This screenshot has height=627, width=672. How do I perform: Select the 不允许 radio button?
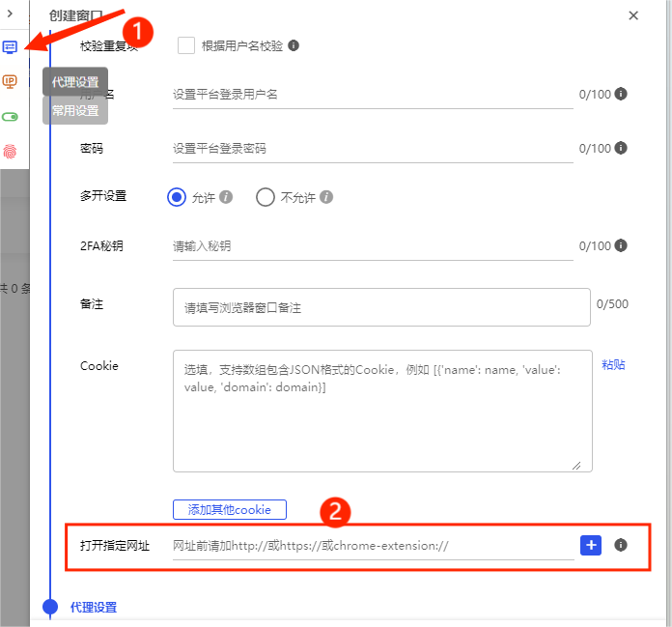click(266, 197)
